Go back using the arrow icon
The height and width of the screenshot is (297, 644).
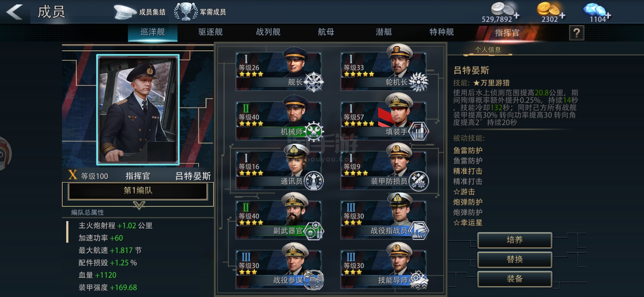pos(15,12)
